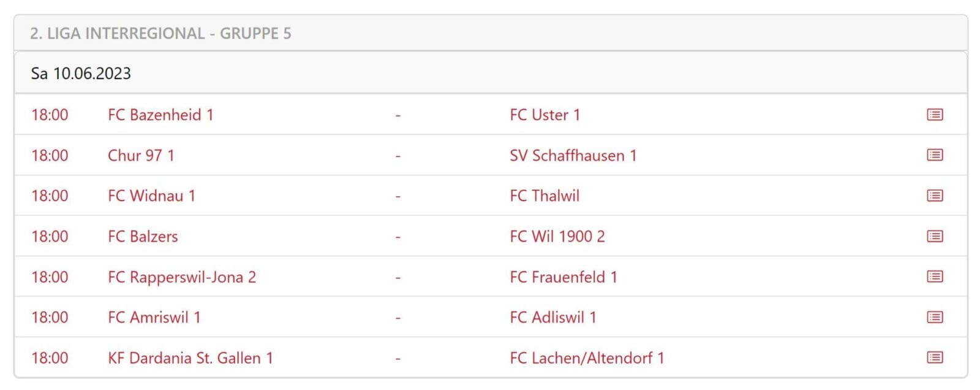Screen dimensions: 980x390
Task: Click the Chur 97 1 team name
Action: (141, 155)
